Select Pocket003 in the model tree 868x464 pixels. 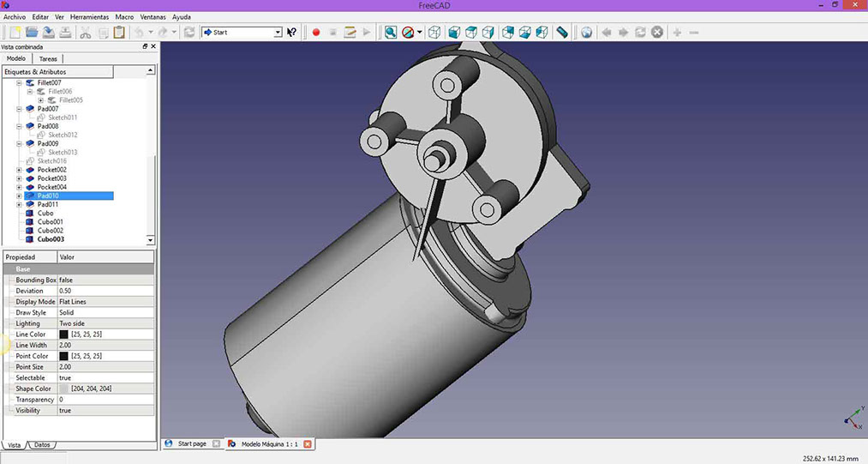(x=51, y=178)
